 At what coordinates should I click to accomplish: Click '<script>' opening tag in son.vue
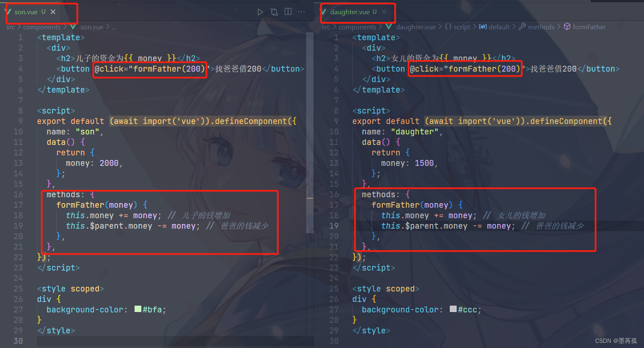56,111
